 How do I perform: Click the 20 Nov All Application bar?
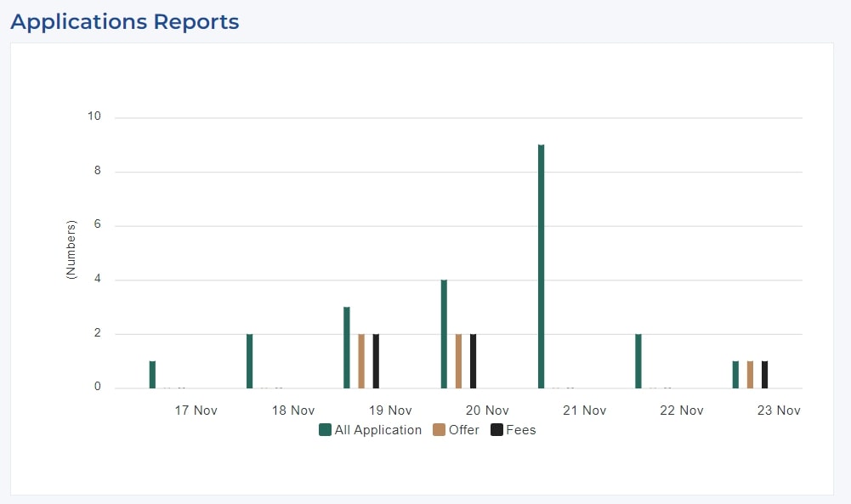tap(444, 334)
